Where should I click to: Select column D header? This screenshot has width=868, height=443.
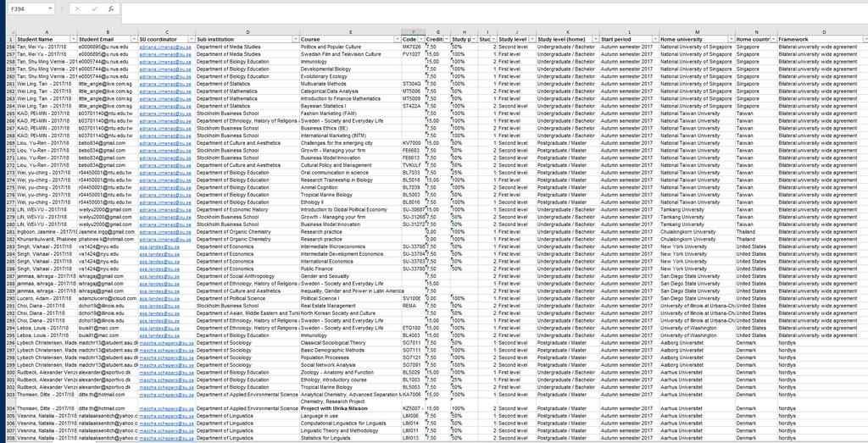coord(247,33)
